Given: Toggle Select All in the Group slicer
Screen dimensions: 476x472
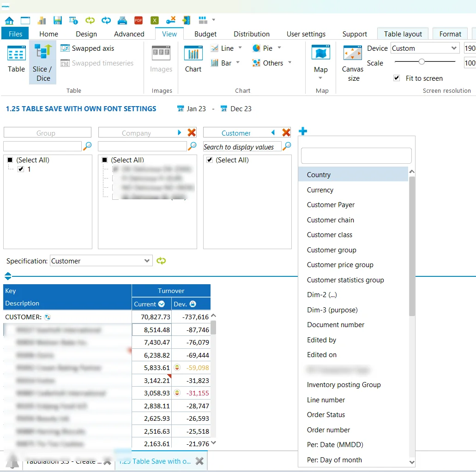Looking at the screenshot, I should pyautogui.click(x=10, y=160).
